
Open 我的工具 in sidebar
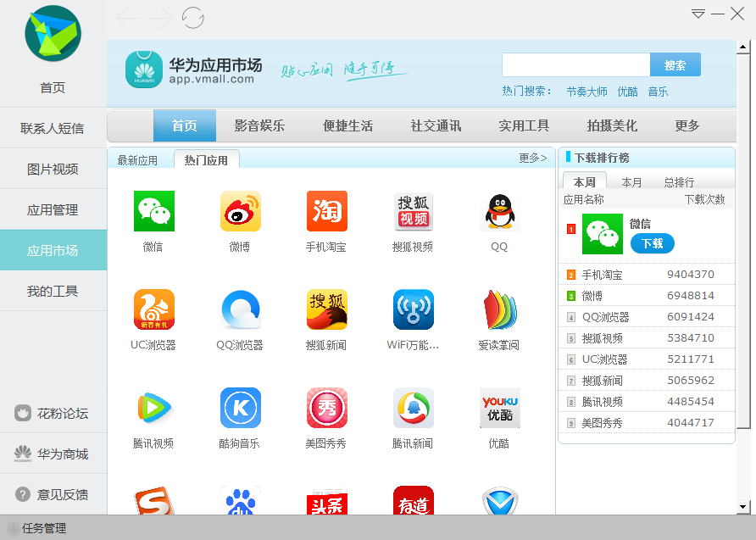click(x=53, y=292)
